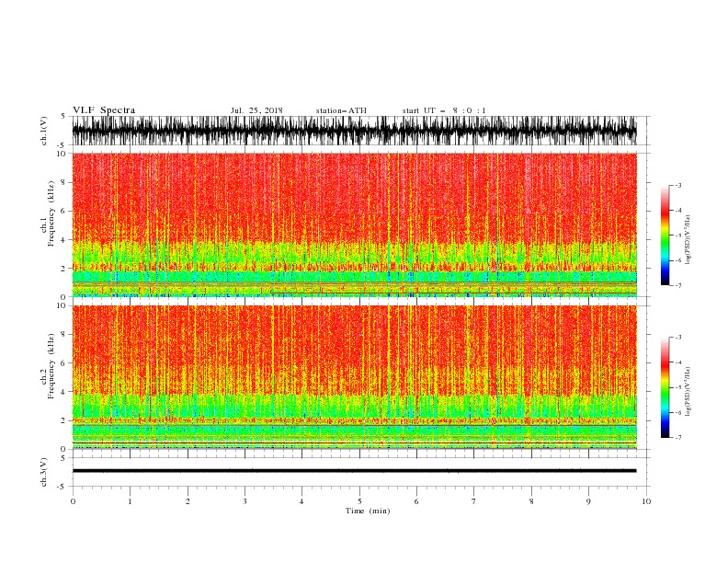Click the "Time (min)" axis title
The height and width of the screenshot is (563, 728).
click(x=368, y=511)
